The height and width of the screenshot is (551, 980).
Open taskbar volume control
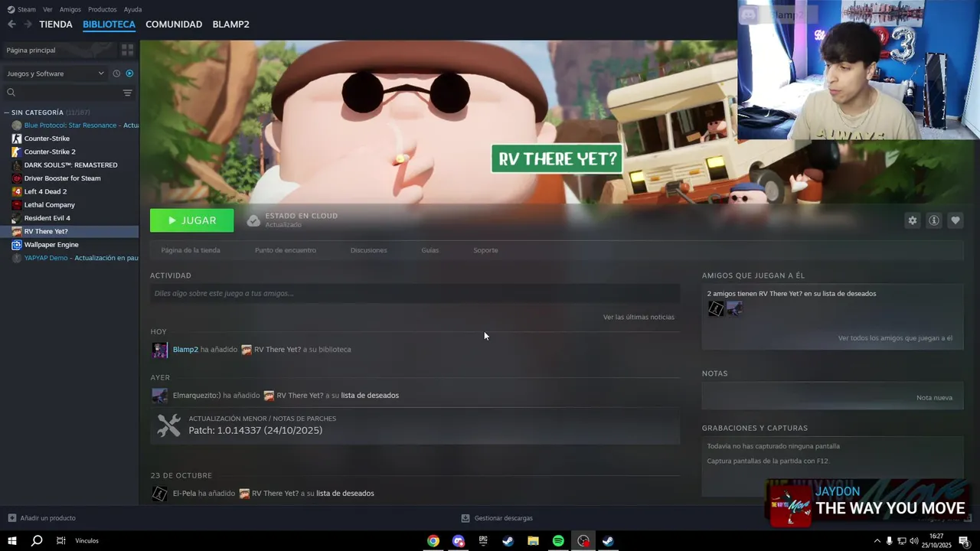coord(913,541)
